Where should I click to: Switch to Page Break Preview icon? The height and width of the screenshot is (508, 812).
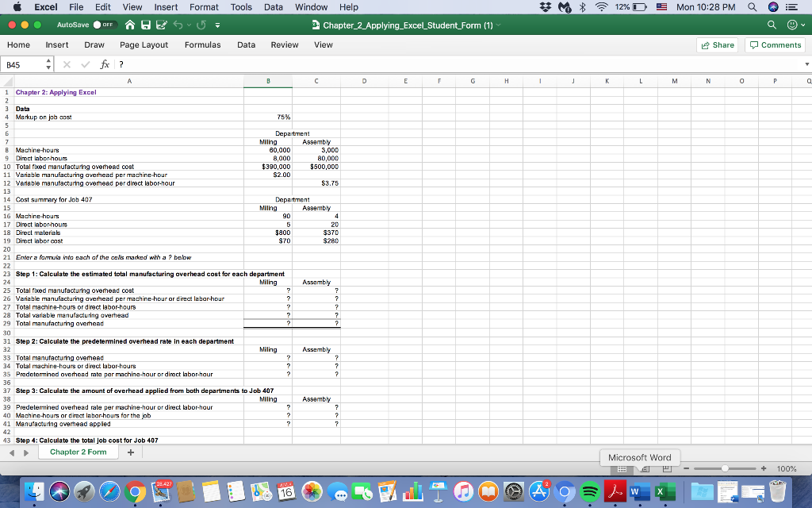pos(667,468)
